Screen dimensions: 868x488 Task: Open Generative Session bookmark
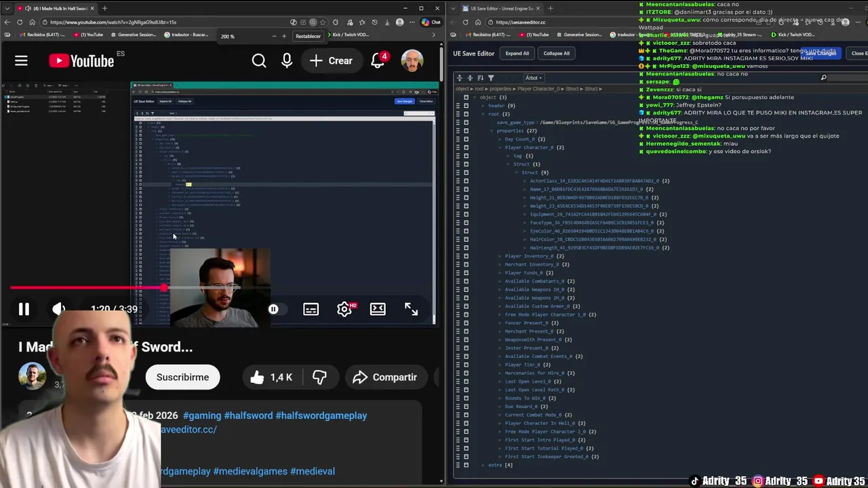[132, 35]
